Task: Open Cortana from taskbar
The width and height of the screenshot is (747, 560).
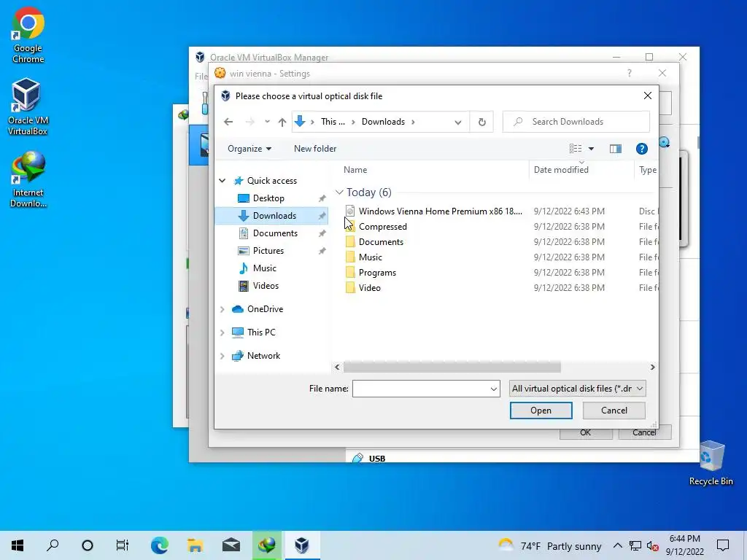Action: point(88,545)
